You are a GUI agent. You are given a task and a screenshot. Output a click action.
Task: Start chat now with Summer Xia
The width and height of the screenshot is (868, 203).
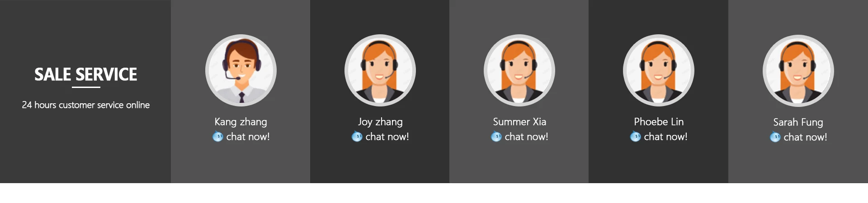pyautogui.click(x=526, y=137)
